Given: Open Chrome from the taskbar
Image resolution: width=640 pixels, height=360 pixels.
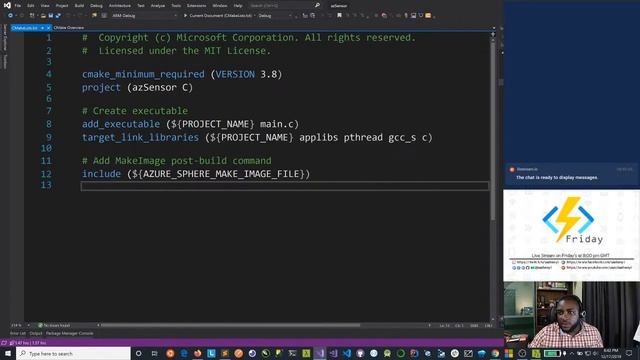Looking at the screenshot, I should tap(495, 353).
